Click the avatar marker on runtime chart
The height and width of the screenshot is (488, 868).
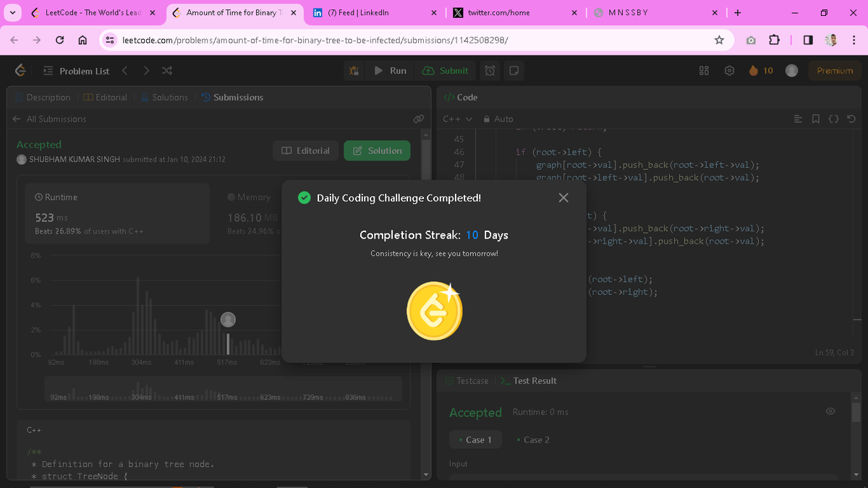[228, 320]
